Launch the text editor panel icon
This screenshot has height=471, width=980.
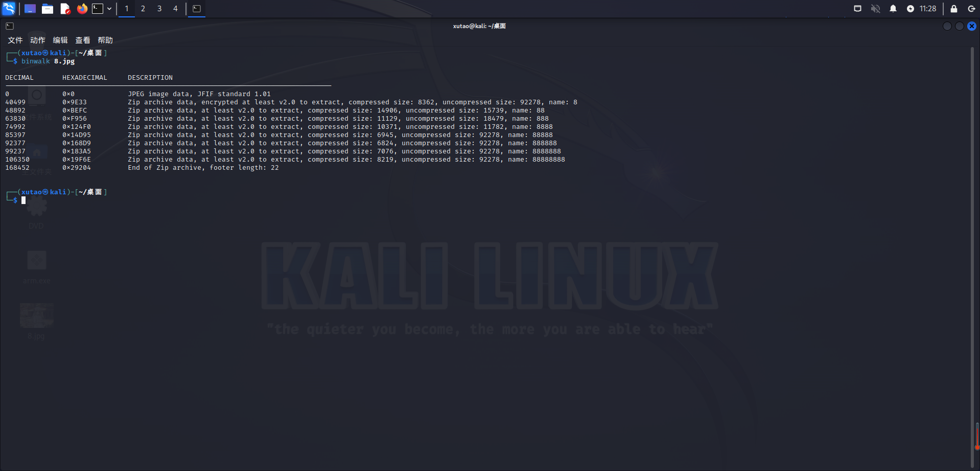65,9
